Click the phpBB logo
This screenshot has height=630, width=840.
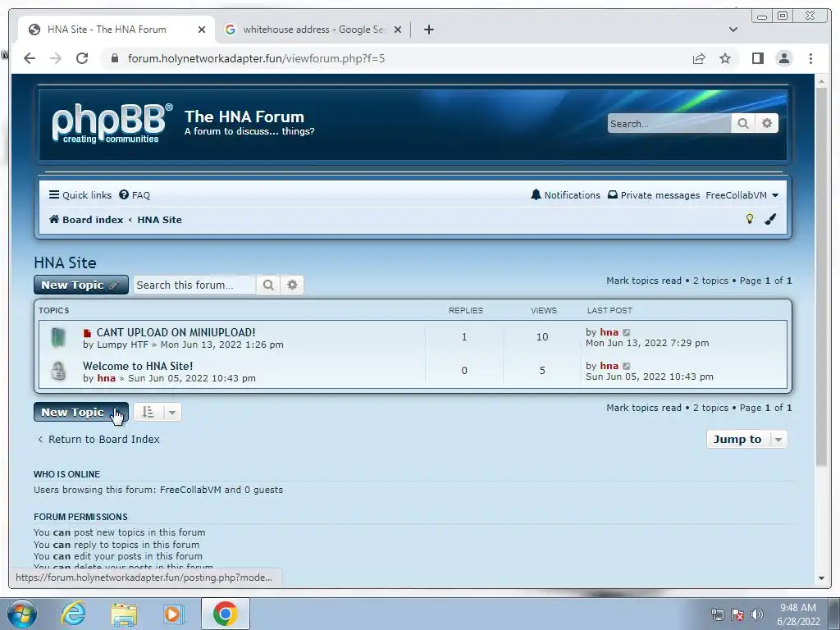point(112,124)
